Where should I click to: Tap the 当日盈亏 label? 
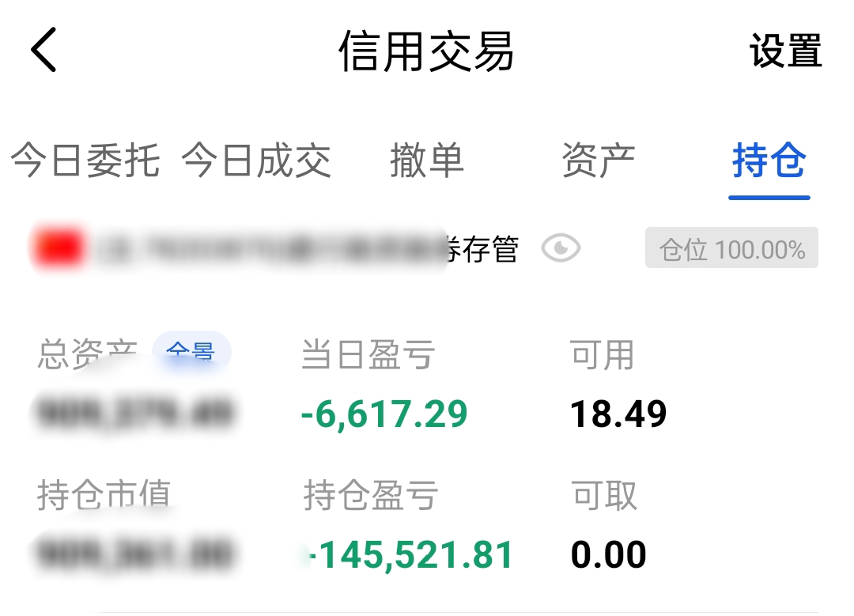coord(368,354)
